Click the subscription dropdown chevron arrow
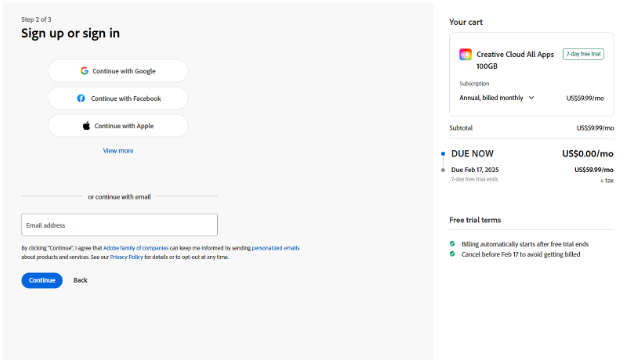The width and height of the screenshot is (644, 361). point(531,98)
